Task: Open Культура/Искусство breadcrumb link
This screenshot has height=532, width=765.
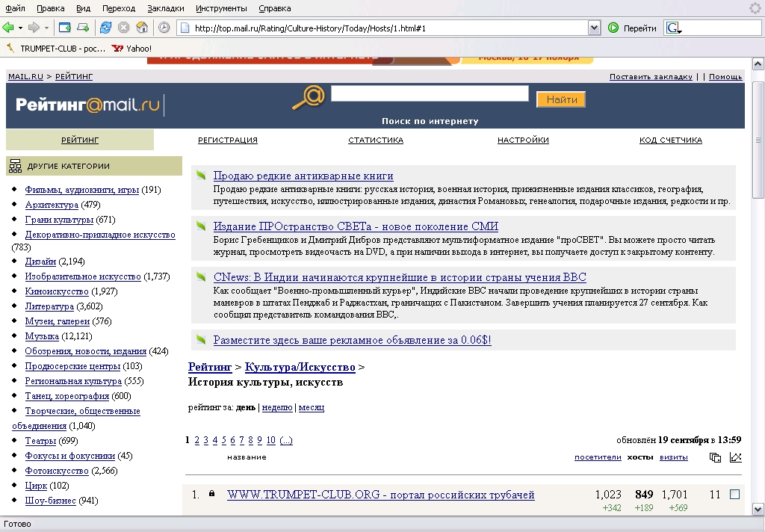Action: tap(300, 367)
